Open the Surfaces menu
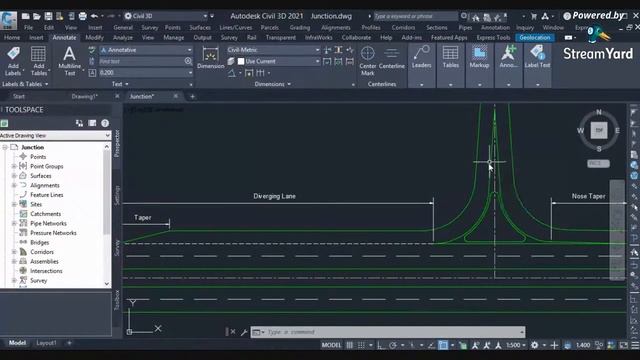This screenshot has width=640, height=360. click(x=200, y=27)
